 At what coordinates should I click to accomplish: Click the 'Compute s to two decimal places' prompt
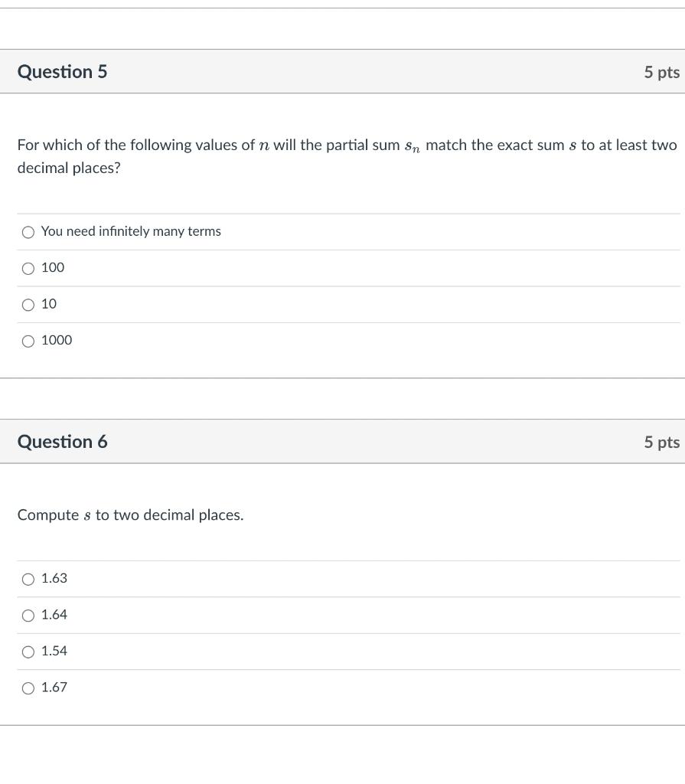click(130, 514)
